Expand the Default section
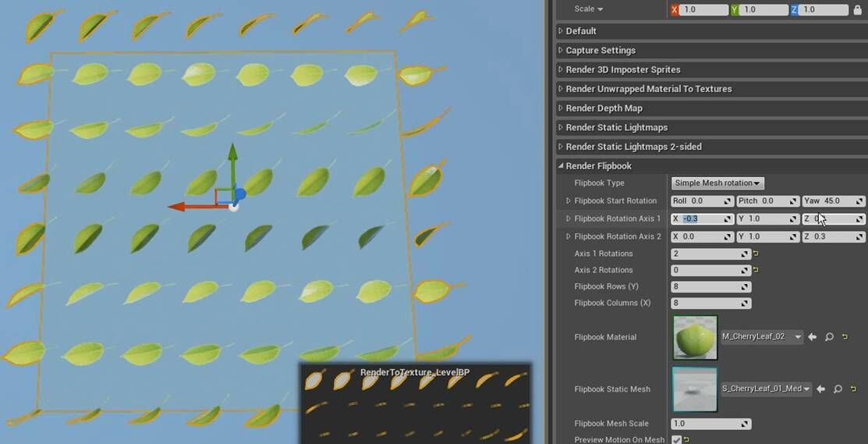This screenshot has height=444, width=868. click(560, 31)
